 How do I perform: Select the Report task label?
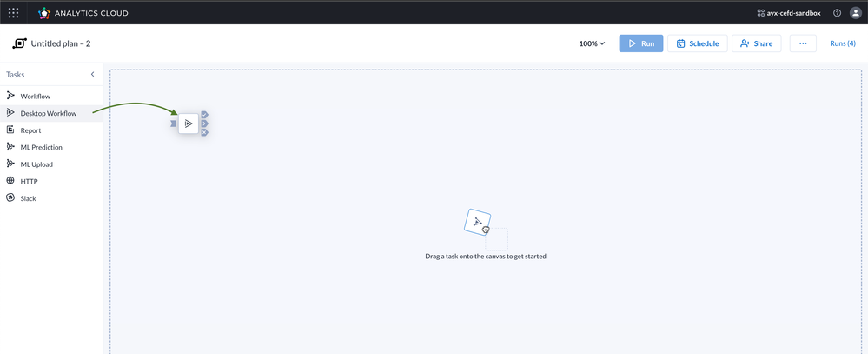tap(31, 130)
